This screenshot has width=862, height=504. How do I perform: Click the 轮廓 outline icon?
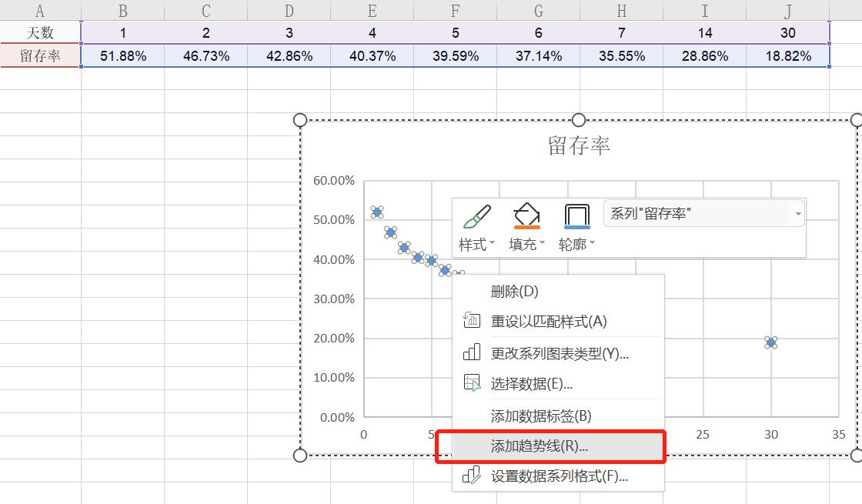point(576,216)
